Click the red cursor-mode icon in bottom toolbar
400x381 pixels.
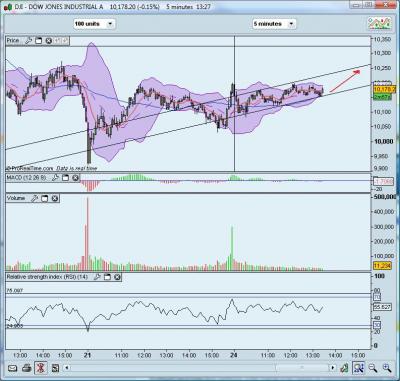pos(41,368)
